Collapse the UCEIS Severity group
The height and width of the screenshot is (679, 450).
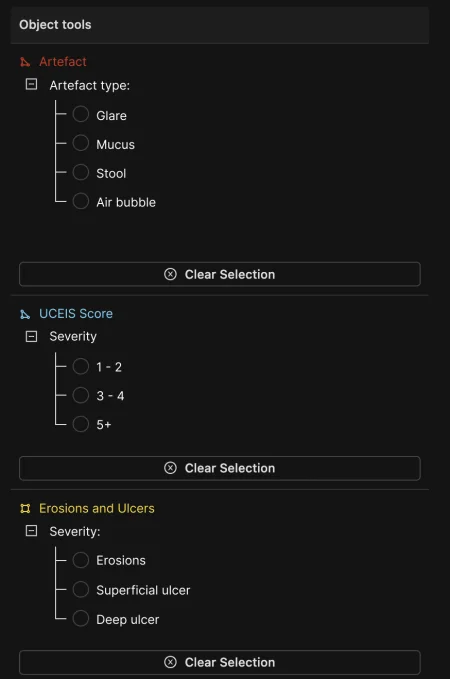pos(31,336)
